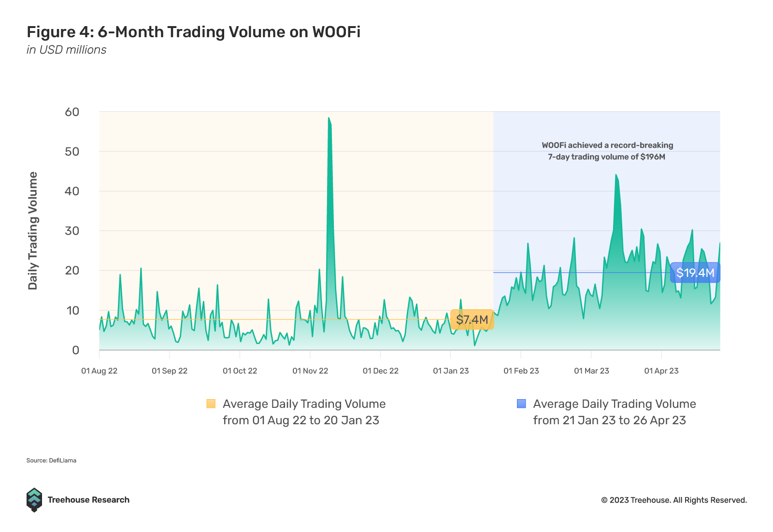The image size is (773, 532).
Task: Click the subtitle 'in USD millions'
Action: [x=67, y=50]
